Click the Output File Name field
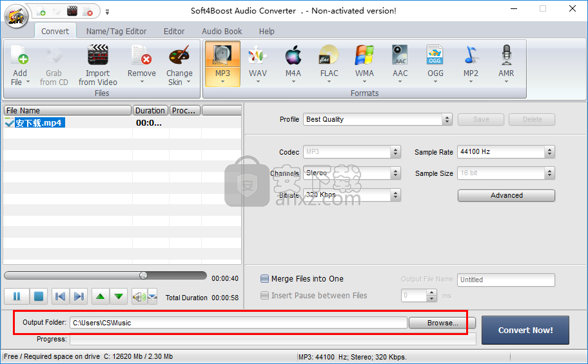Viewport: 588px width, 364px height. point(506,280)
